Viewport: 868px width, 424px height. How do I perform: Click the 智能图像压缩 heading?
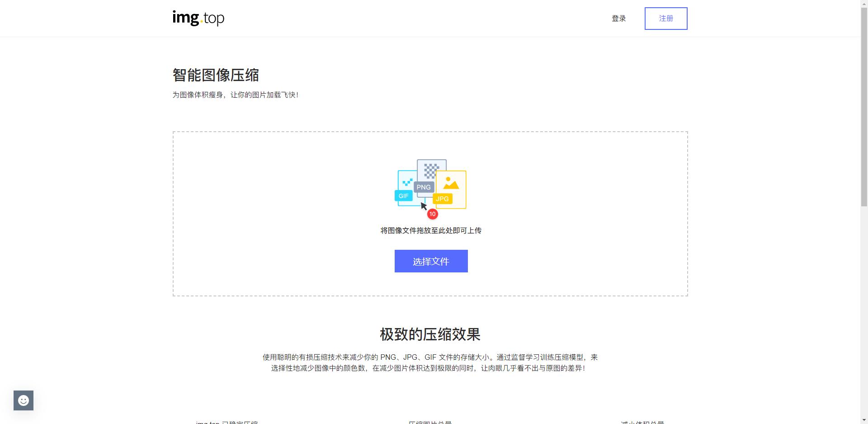coord(216,75)
